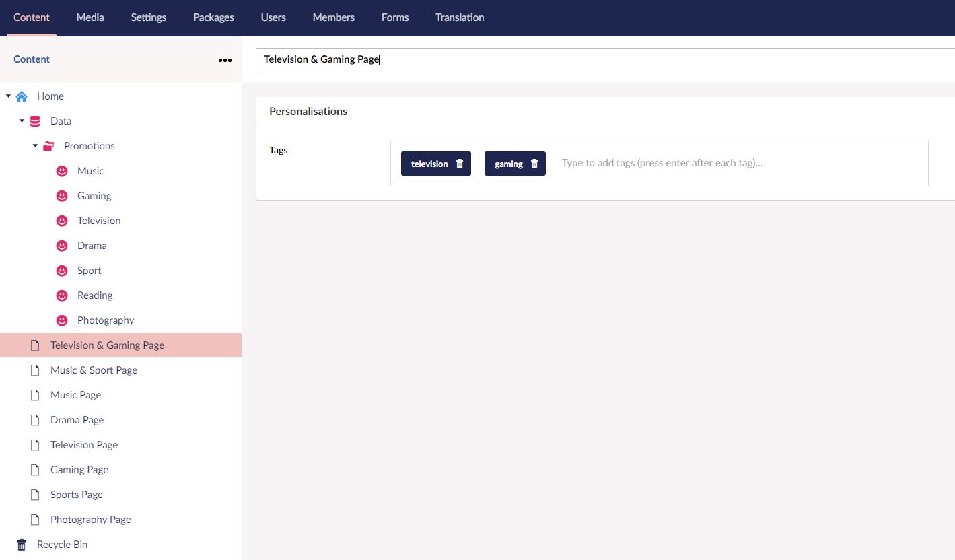Open Music Page in tree
955x560 pixels.
pos(75,395)
